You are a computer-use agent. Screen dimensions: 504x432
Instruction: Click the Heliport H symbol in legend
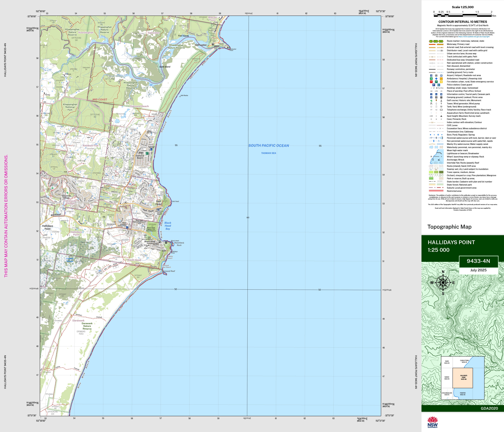coord(436,76)
